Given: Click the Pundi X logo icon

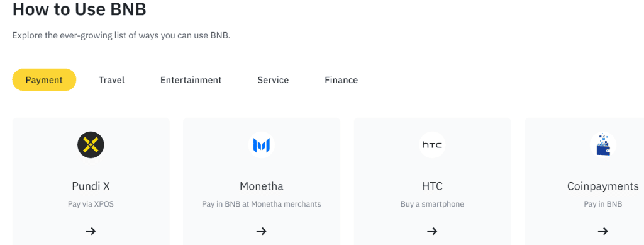Looking at the screenshot, I should [91, 145].
